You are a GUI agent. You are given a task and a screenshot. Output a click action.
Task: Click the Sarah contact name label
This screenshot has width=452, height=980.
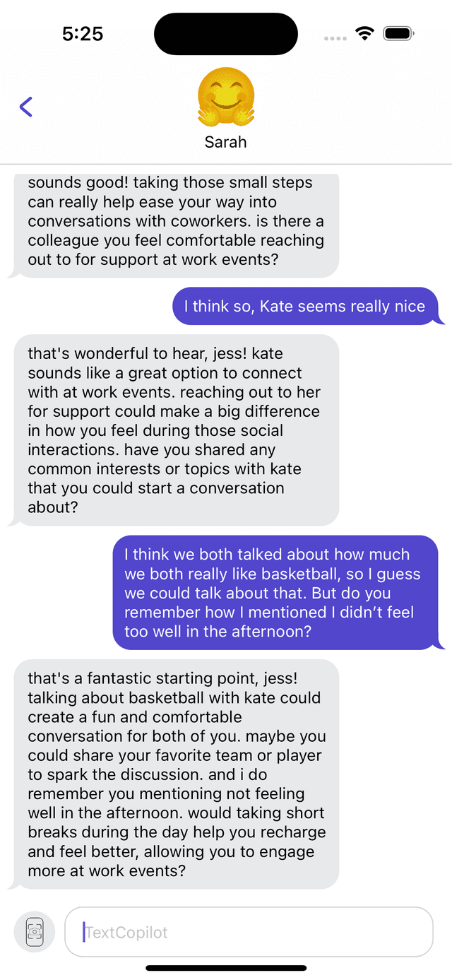(226, 142)
